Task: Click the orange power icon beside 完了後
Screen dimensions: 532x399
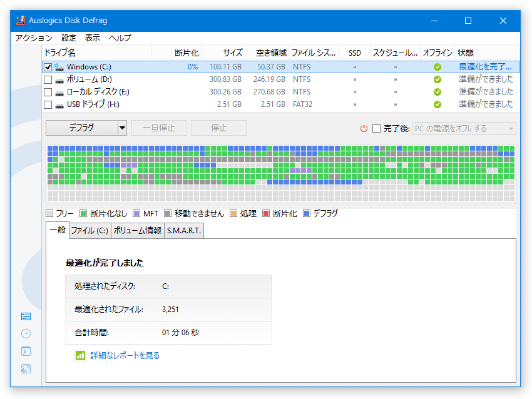Action: [364, 128]
